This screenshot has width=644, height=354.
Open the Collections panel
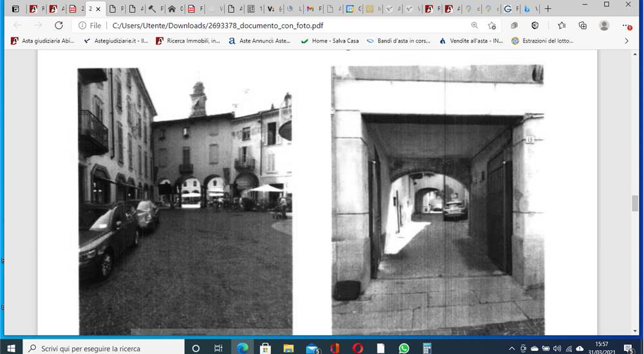(x=582, y=26)
